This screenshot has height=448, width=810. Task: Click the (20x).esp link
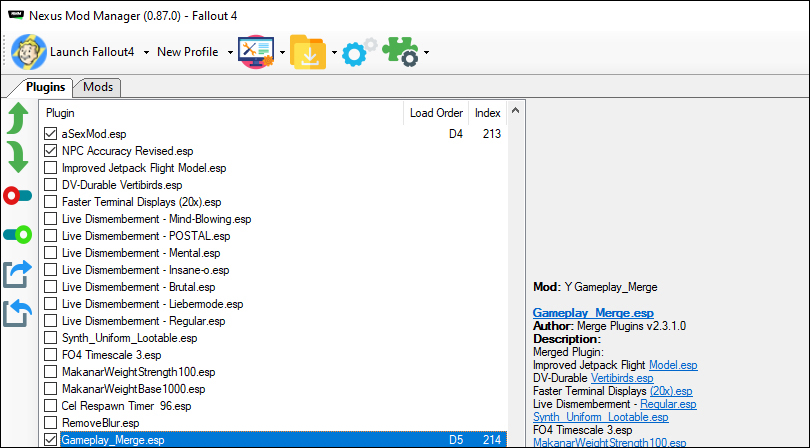pyautogui.click(x=671, y=391)
